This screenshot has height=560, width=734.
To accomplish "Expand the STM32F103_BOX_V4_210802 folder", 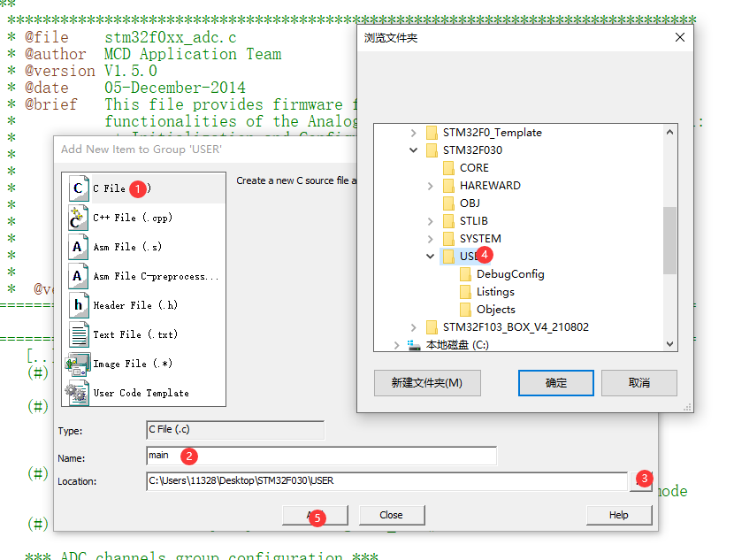I will 412,326.
